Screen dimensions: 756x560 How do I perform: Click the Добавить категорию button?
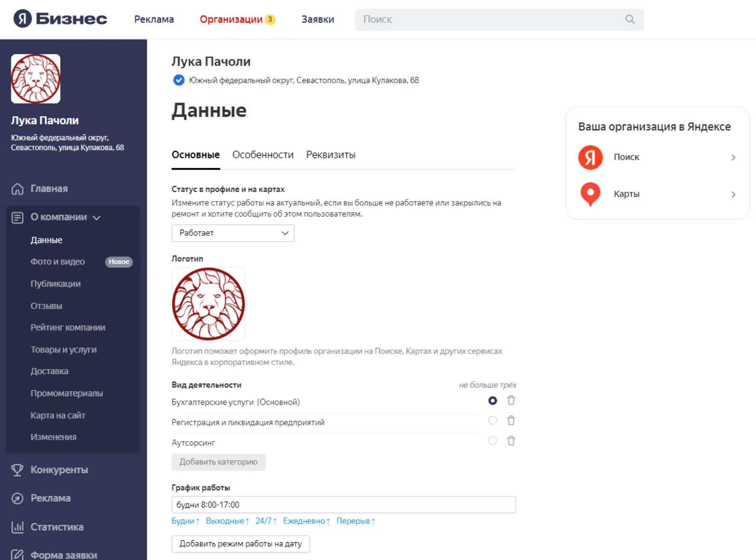[x=219, y=462]
